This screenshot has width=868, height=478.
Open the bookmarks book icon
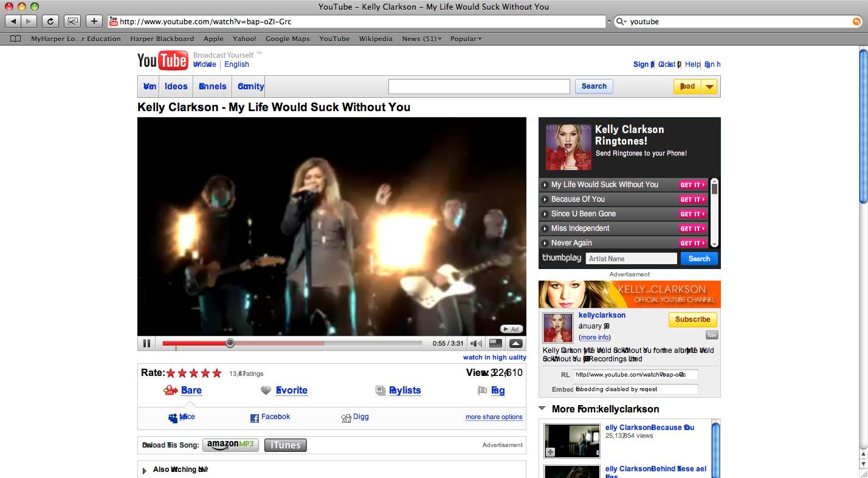pyautogui.click(x=16, y=39)
